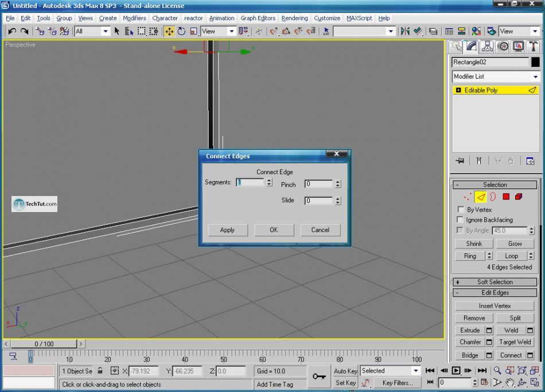Open the Modifiers menu
Viewport: 545px width, 392px height.
pos(134,18)
